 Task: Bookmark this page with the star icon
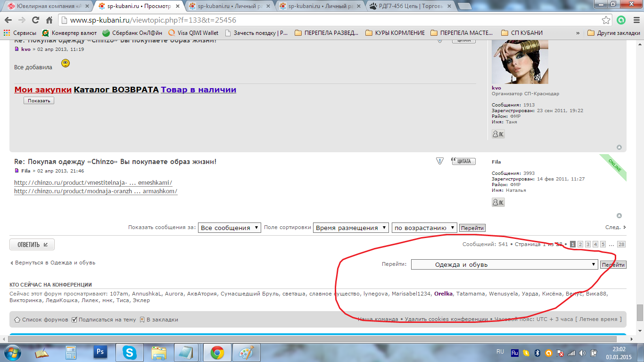pyautogui.click(x=606, y=20)
